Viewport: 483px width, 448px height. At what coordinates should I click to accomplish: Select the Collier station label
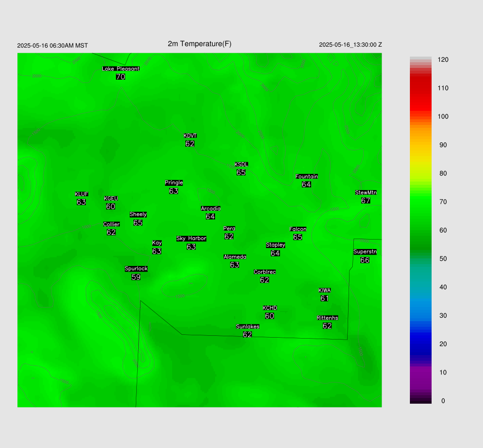[111, 224]
